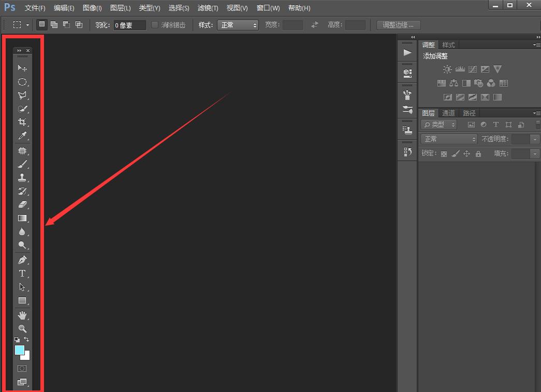
Task: Click the 调整边缘 button
Action: 398,25
